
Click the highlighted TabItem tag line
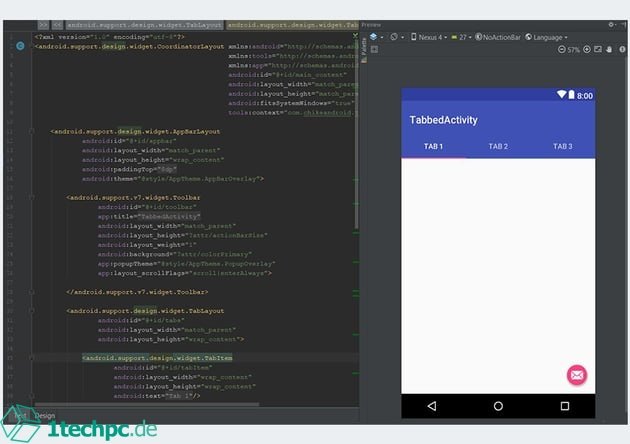coord(157,358)
